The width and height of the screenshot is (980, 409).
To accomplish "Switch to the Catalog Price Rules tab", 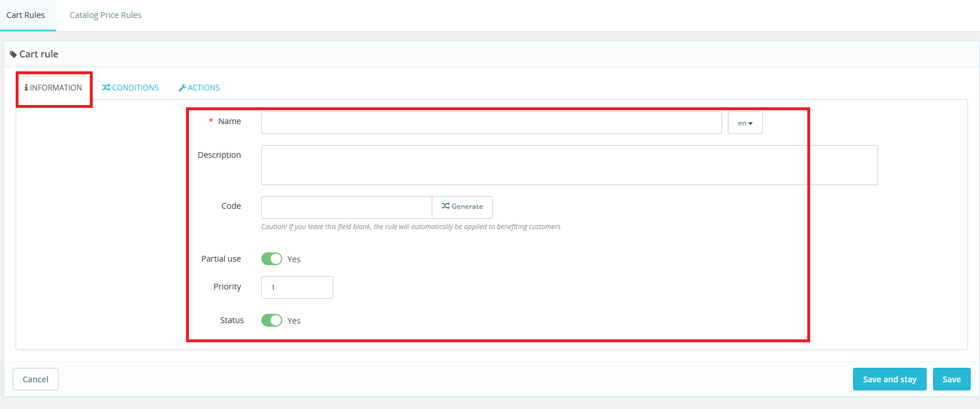I will point(105,15).
